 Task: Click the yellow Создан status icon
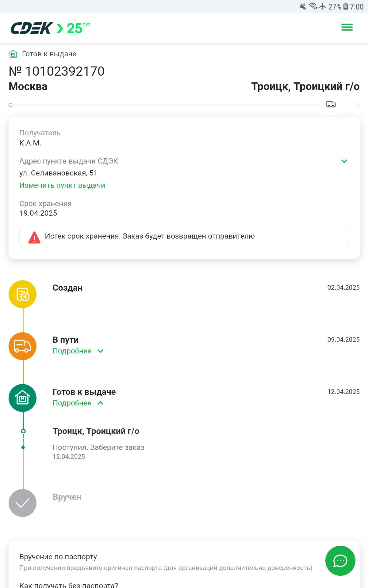[23, 294]
